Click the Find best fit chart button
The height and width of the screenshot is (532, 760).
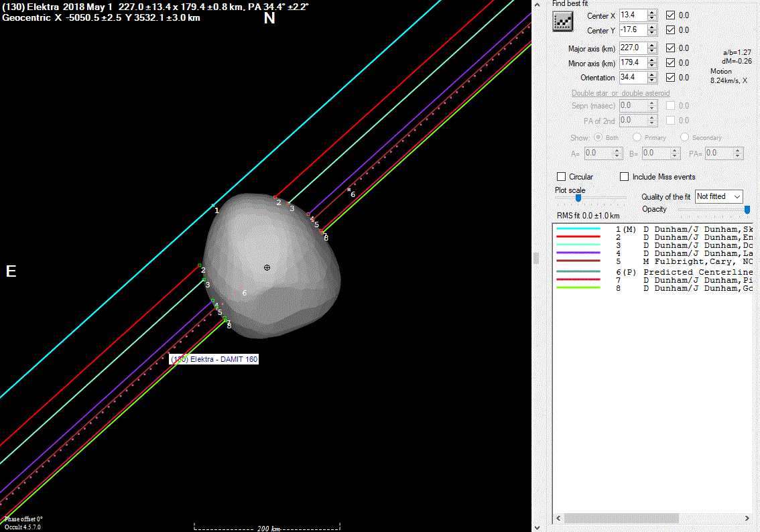coord(564,22)
